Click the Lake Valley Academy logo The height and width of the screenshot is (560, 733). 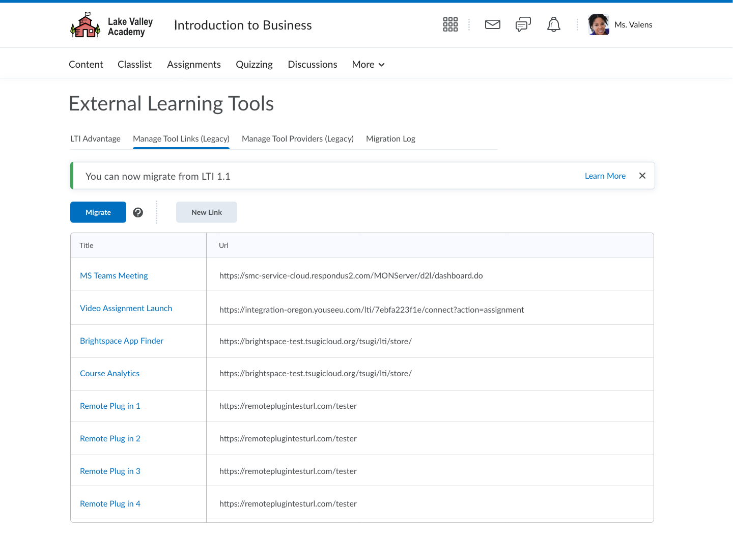(x=111, y=25)
